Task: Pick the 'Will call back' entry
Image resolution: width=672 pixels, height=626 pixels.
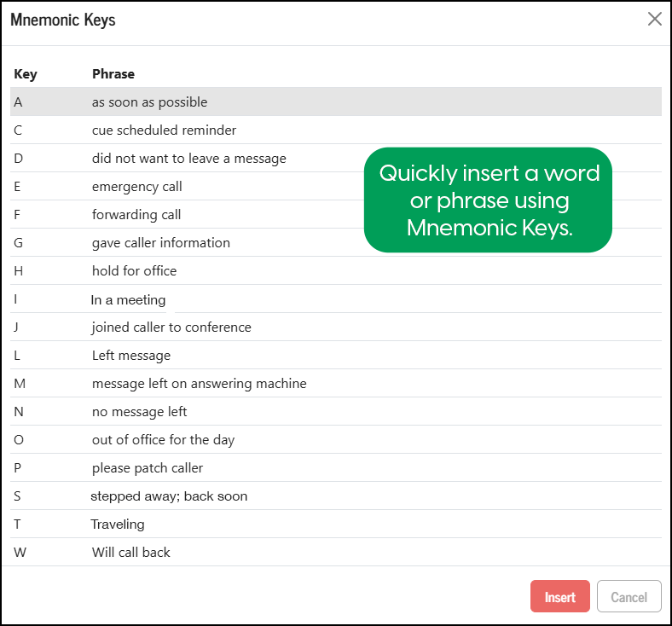Action: point(131,553)
